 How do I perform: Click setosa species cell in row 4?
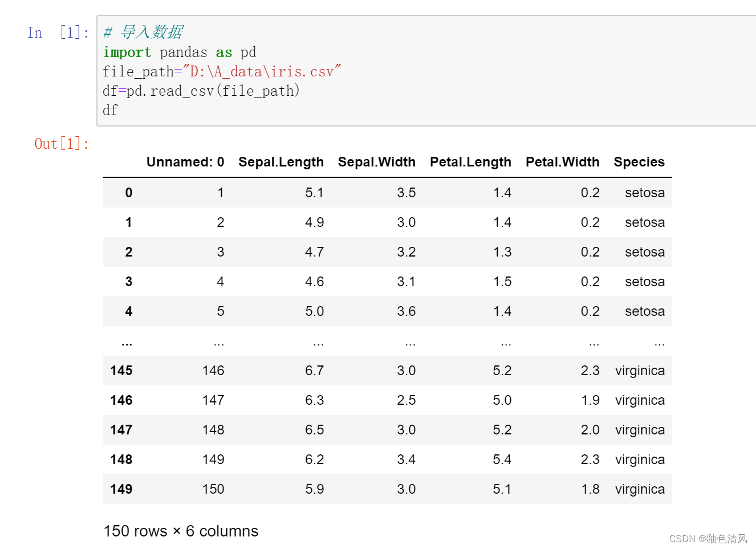click(645, 311)
